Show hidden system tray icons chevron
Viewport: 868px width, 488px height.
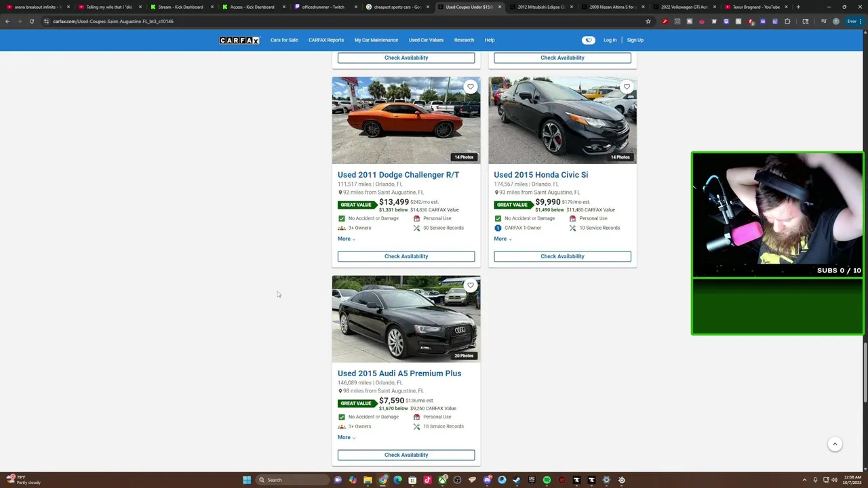[x=804, y=480]
